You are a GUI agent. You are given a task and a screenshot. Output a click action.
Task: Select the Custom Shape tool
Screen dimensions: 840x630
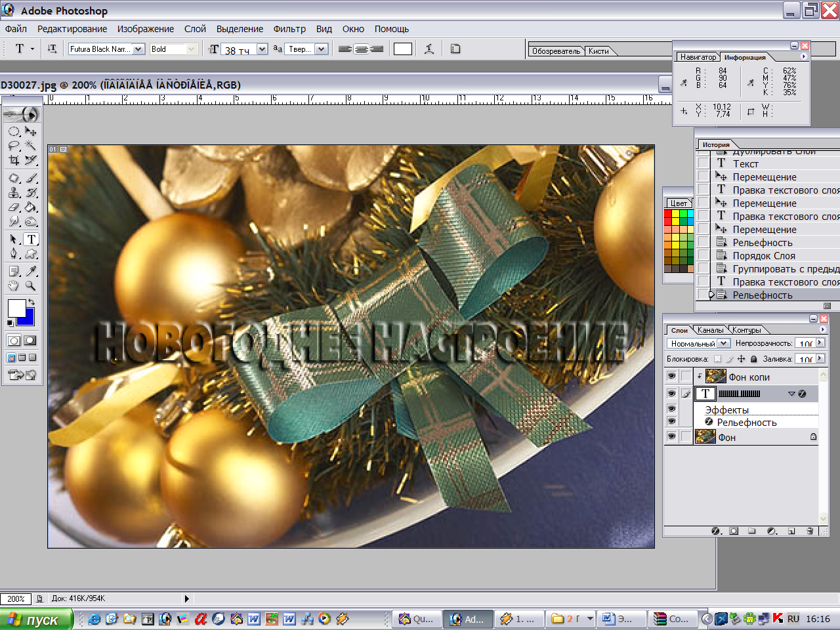click(x=31, y=254)
